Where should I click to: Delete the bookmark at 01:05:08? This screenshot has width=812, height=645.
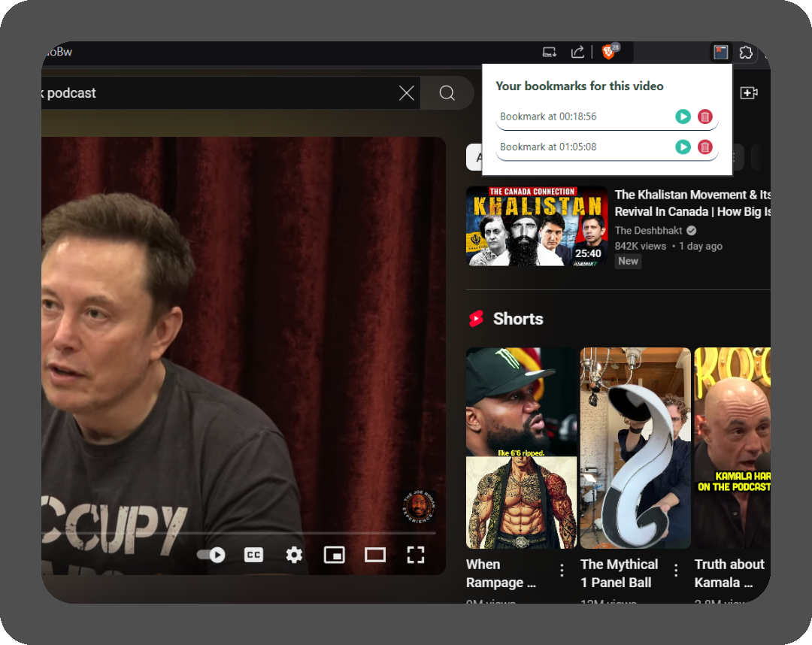(x=704, y=147)
